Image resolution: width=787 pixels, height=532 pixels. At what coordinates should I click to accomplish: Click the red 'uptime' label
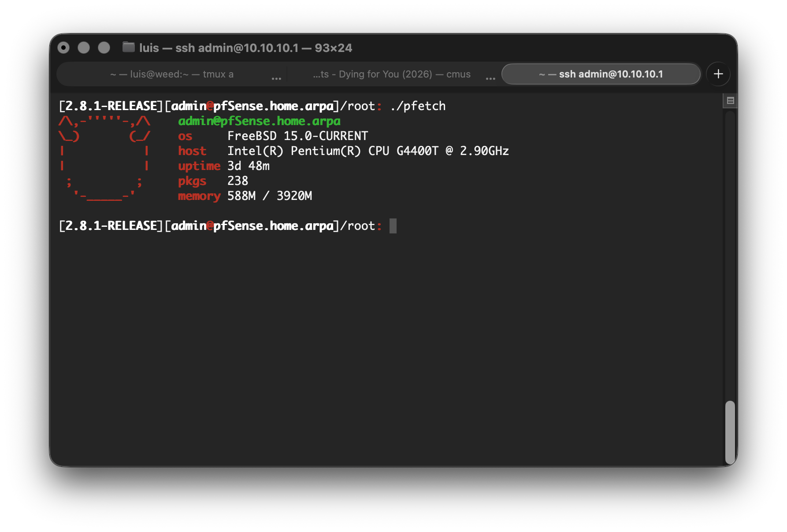click(x=199, y=166)
